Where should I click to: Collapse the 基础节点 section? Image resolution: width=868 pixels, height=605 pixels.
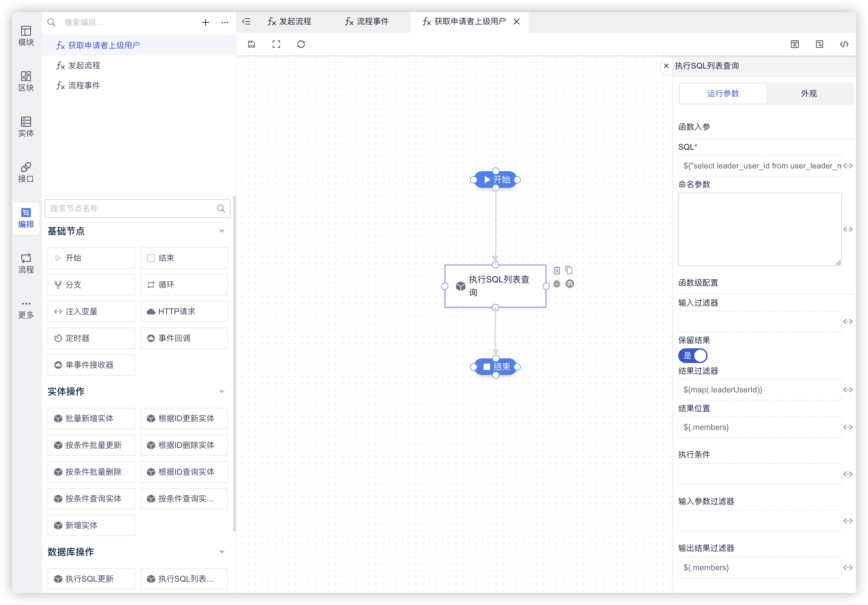click(222, 231)
